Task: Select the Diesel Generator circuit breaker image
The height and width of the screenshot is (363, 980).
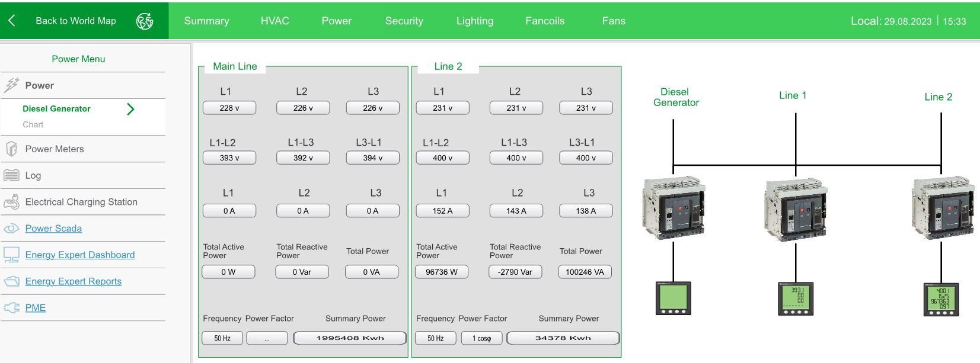Action: [673, 206]
